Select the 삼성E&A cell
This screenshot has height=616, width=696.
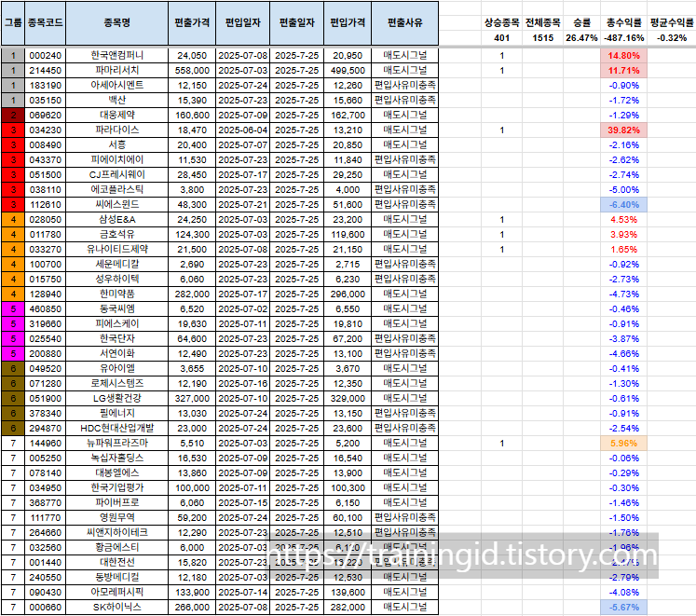coord(117,219)
